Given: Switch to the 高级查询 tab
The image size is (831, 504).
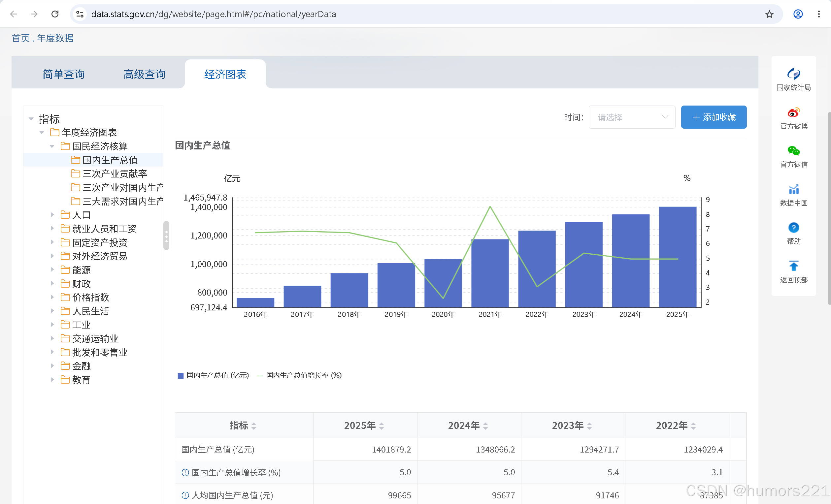Looking at the screenshot, I should click(144, 74).
